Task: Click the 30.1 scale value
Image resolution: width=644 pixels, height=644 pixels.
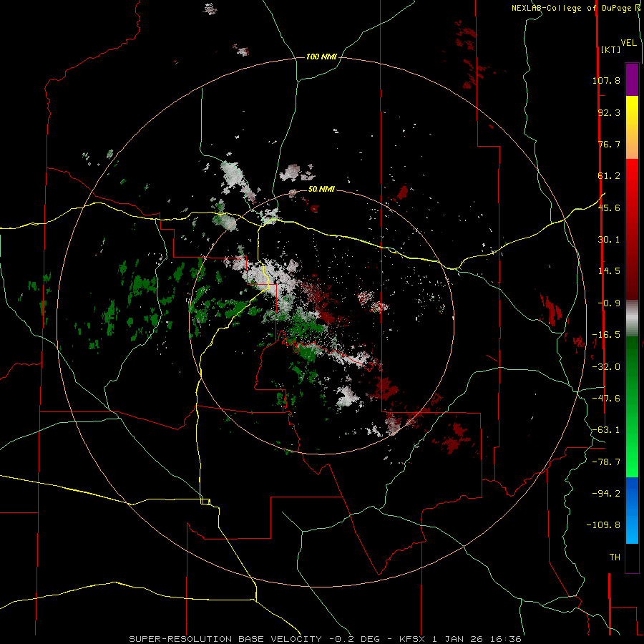Action: tap(609, 240)
